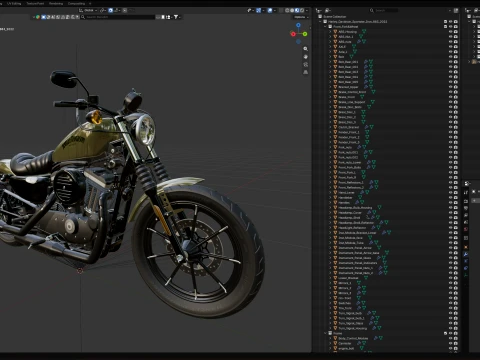Click the filter funnel icon in viewport header
This screenshot has height=360, width=480.
tap(176, 17)
